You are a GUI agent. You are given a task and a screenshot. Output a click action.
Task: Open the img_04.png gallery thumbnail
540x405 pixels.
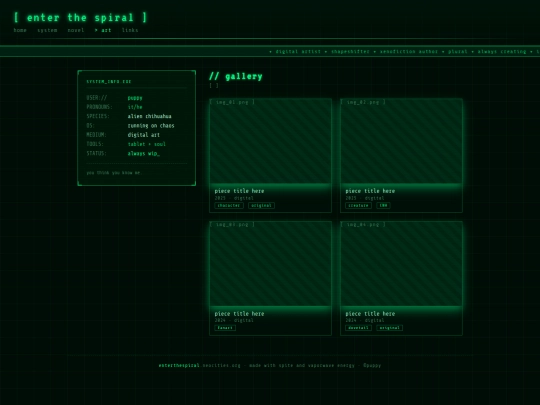tap(401, 264)
